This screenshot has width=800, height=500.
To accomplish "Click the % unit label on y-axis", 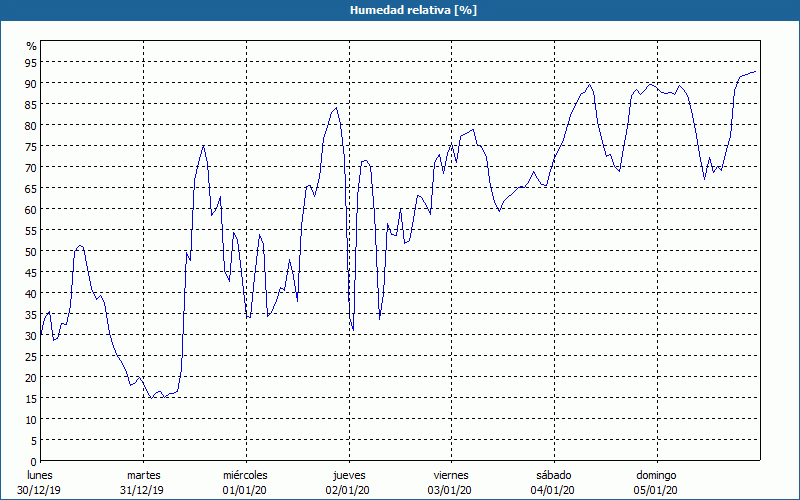I will click(x=32, y=46).
